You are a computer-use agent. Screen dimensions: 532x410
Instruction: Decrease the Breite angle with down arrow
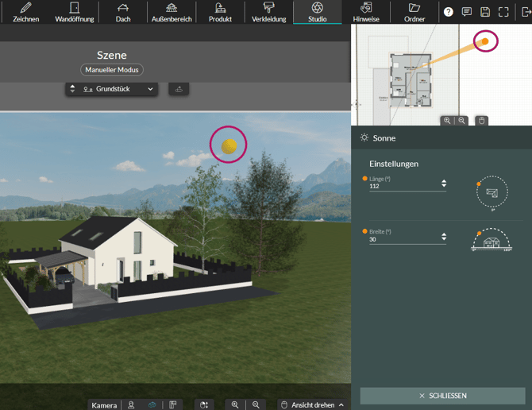point(444,239)
